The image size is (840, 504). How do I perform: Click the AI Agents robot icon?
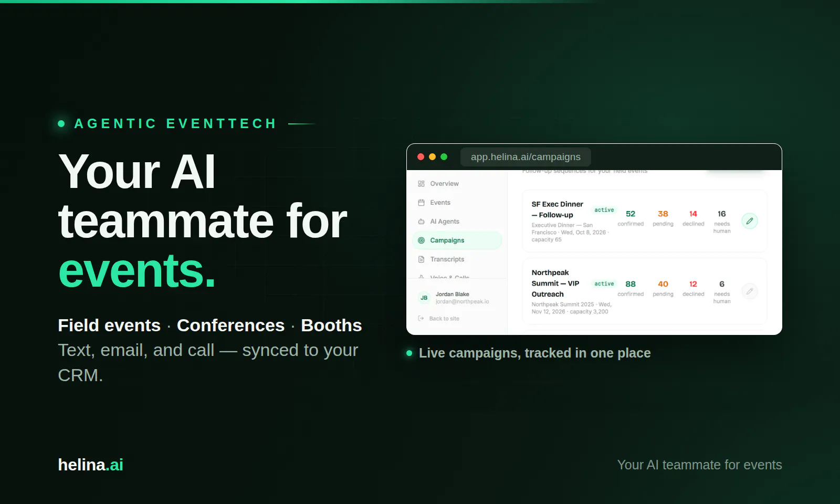pyautogui.click(x=421, y=222)
